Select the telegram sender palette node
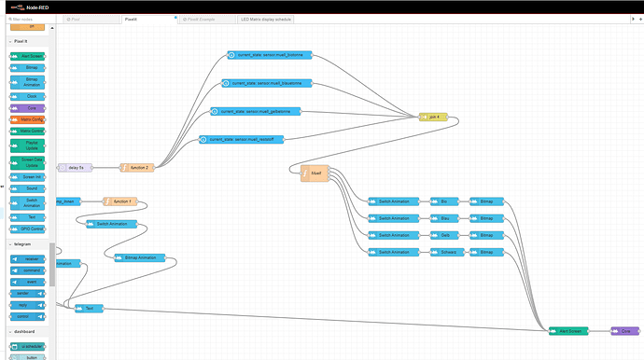The height and width of the screenshot is (360, 644). [x=27, y=294]
